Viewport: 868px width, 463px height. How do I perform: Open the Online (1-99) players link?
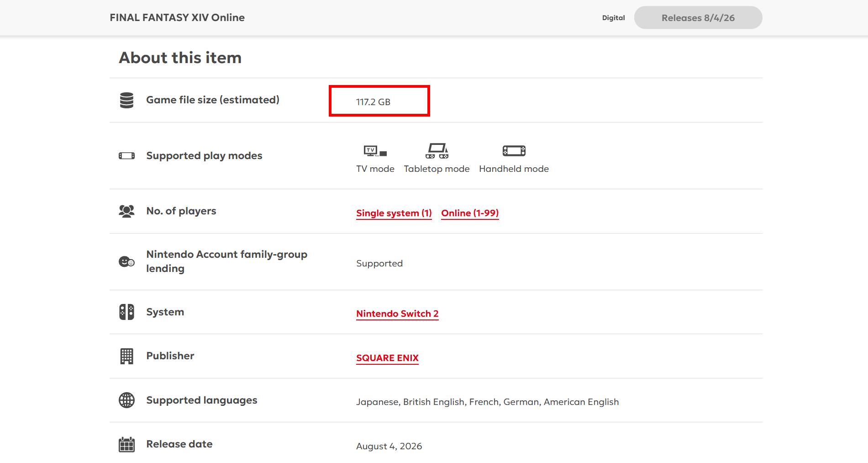(470, 213)
